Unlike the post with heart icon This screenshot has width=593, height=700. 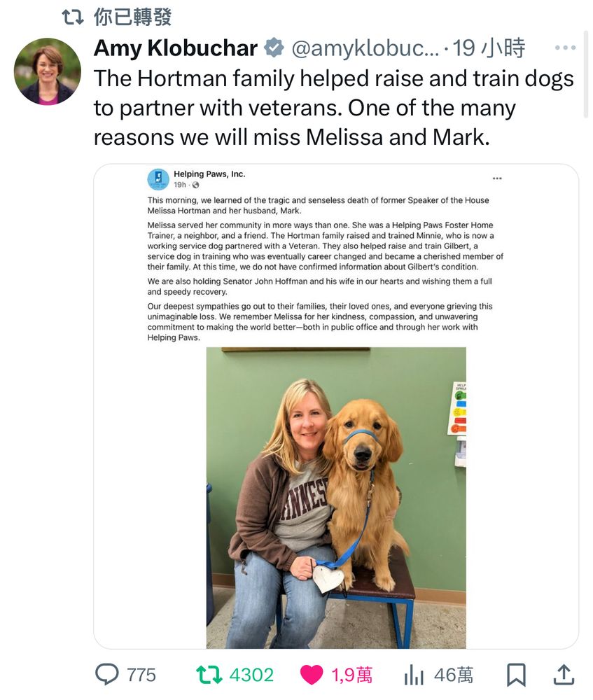coord(312,675)
